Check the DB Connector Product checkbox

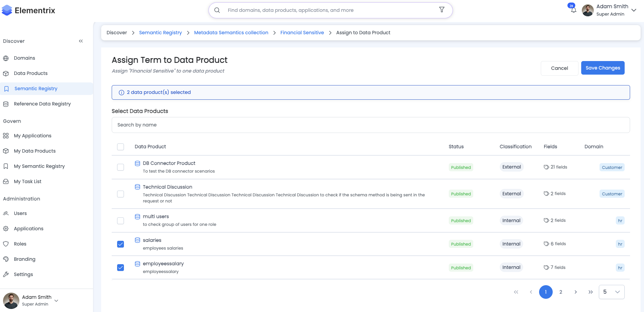pyautogui.click(x=121, y=167)
